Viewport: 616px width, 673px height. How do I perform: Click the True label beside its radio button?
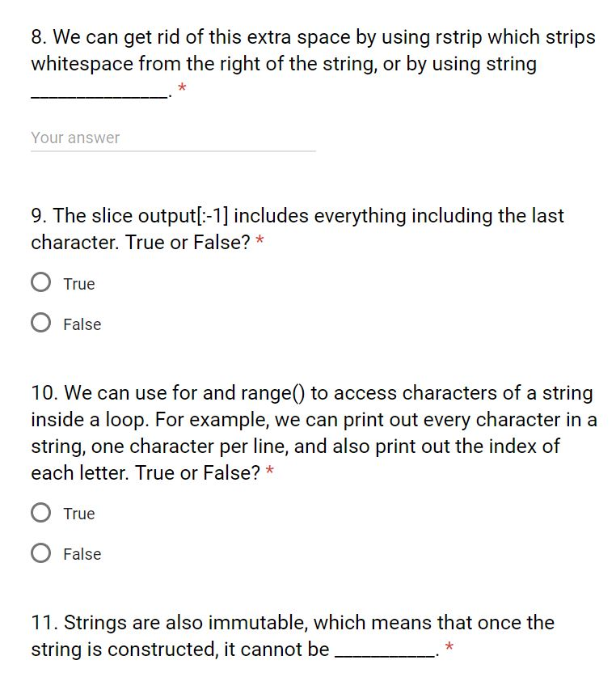(x=78, y=284)
